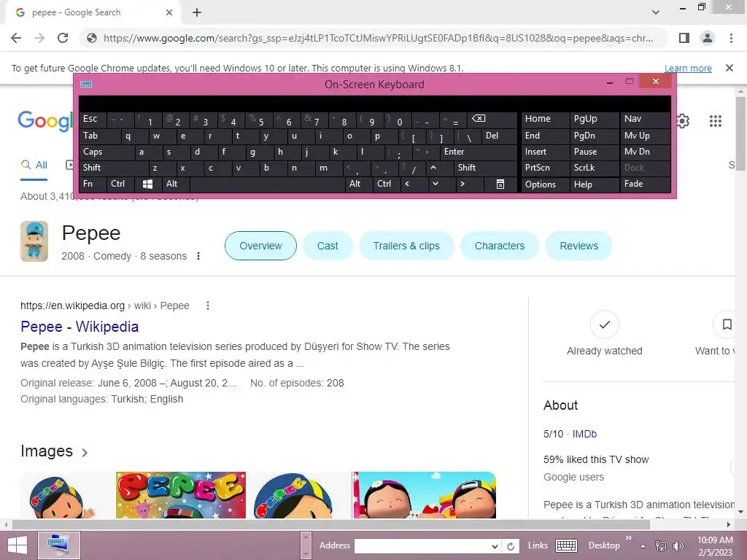Click the taskbar Address input field

click(x=422, y=546)
